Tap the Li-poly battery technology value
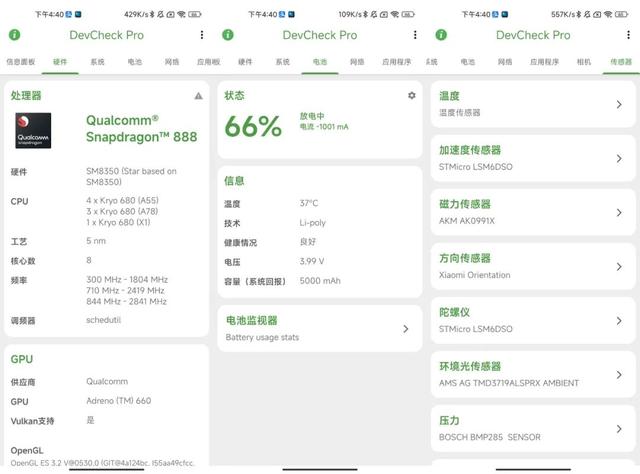The height and width of the screenshot is (474, 640). pyautogui.click(x=313, y=223)
